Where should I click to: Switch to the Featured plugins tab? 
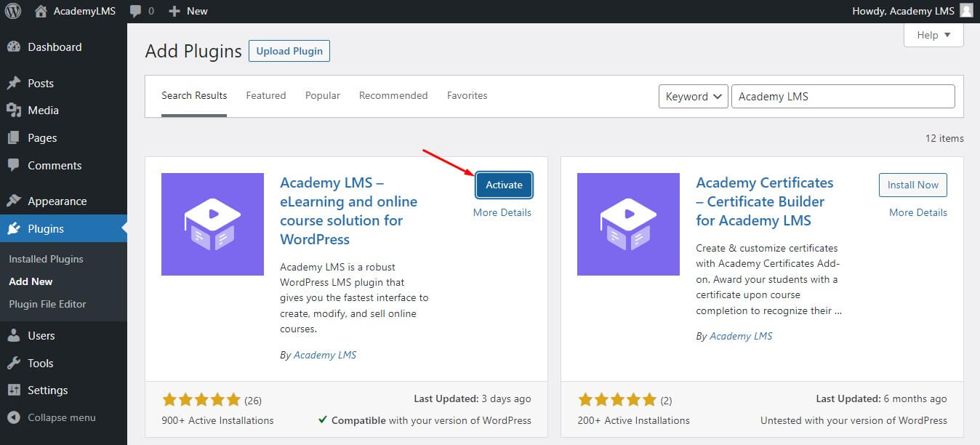click(x=265, y=95)
